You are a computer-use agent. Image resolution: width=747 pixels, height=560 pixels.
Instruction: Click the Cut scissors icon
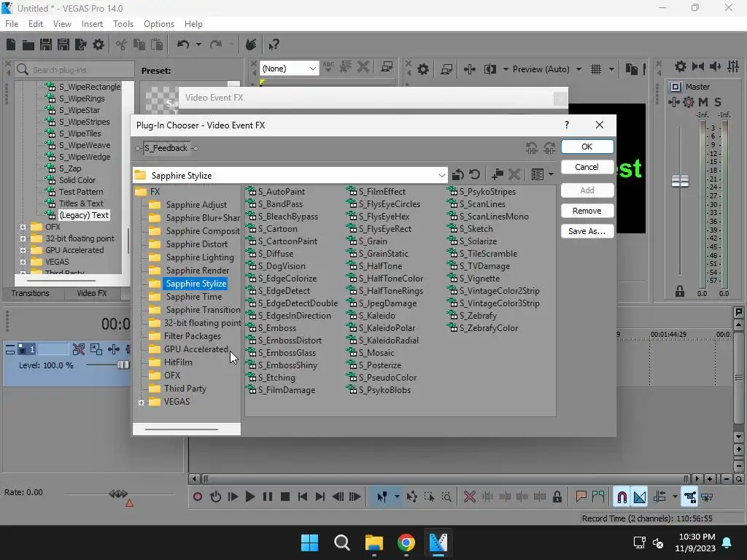tap(122, 44)
